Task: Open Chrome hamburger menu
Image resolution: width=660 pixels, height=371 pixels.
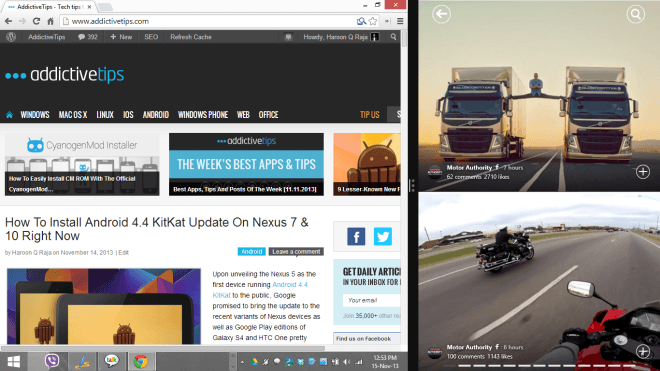Action: 400,21
